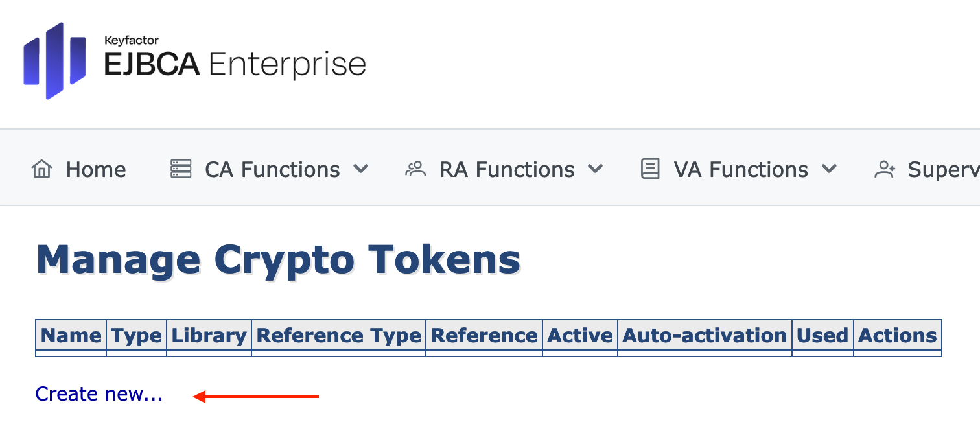Click the Home house icon
Image resolution: width=980 pixels, height=433 pixels.
tap(41, 170)
